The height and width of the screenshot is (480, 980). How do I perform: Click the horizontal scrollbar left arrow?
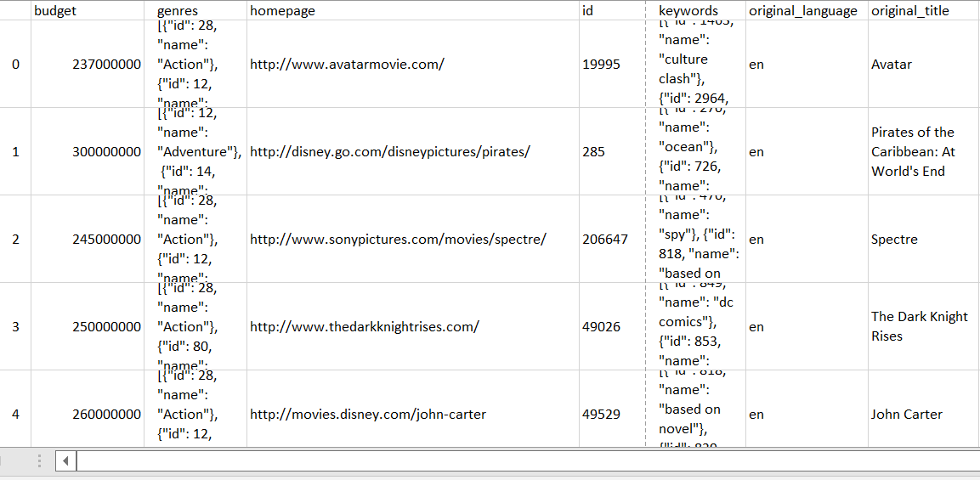(66, 460)
